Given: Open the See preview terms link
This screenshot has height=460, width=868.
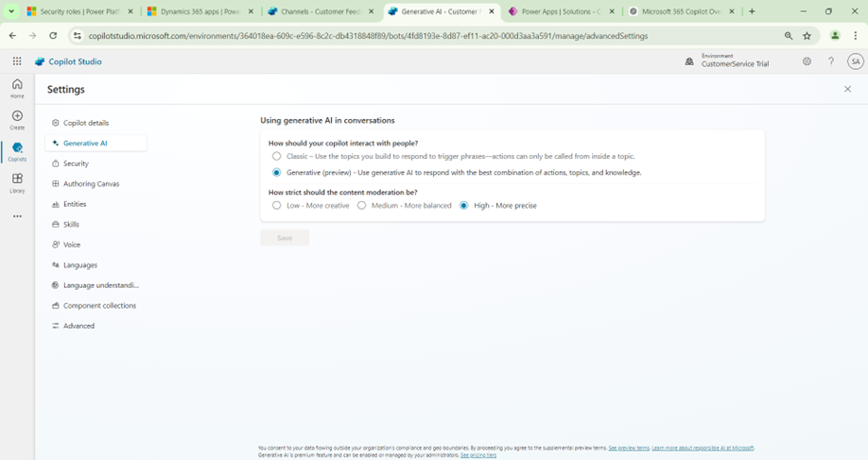Looking at the screenshot, I should click(629, 448).
